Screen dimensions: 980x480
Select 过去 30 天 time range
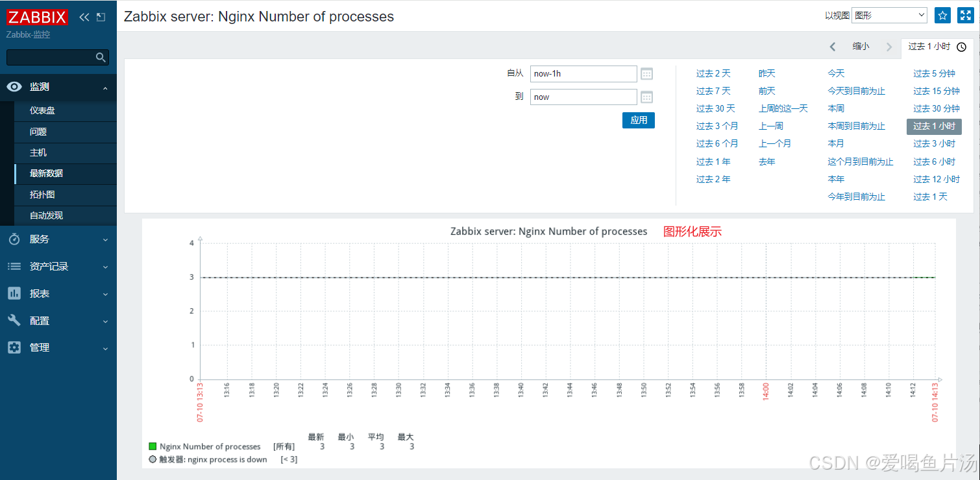[x=716, y=109]
